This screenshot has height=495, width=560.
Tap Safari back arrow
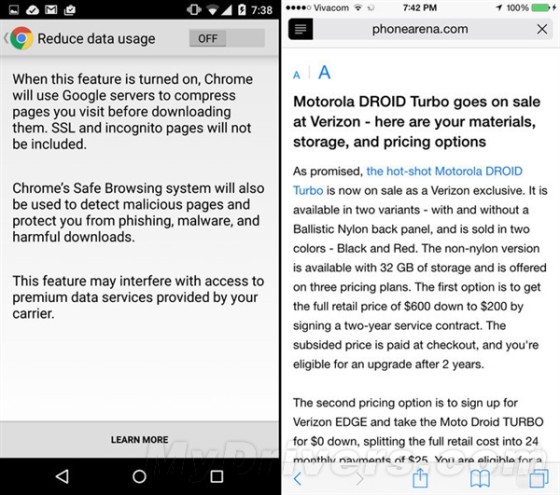pyautogui.click(x=297, y=479)
